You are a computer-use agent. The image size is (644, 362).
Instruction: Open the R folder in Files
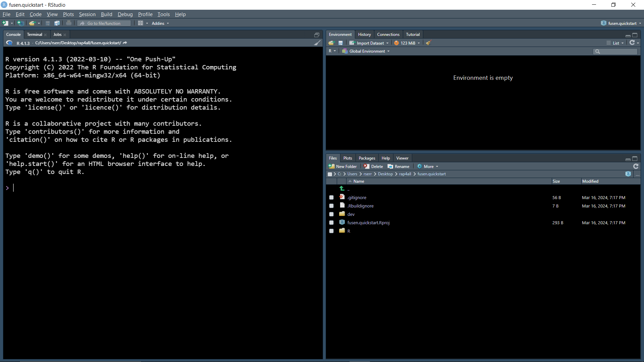349,231
